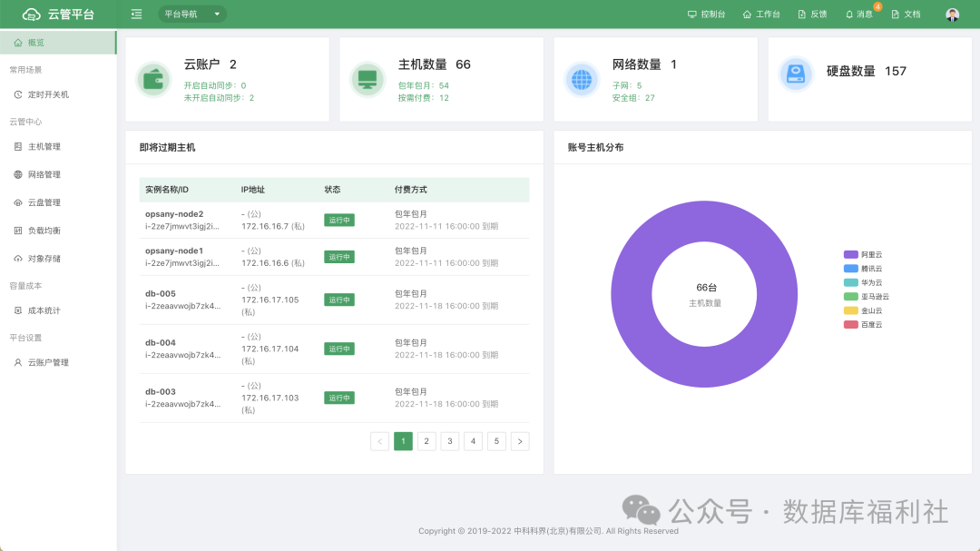
Task: Go to next page arrow in pagination
Action: [520, 441]
